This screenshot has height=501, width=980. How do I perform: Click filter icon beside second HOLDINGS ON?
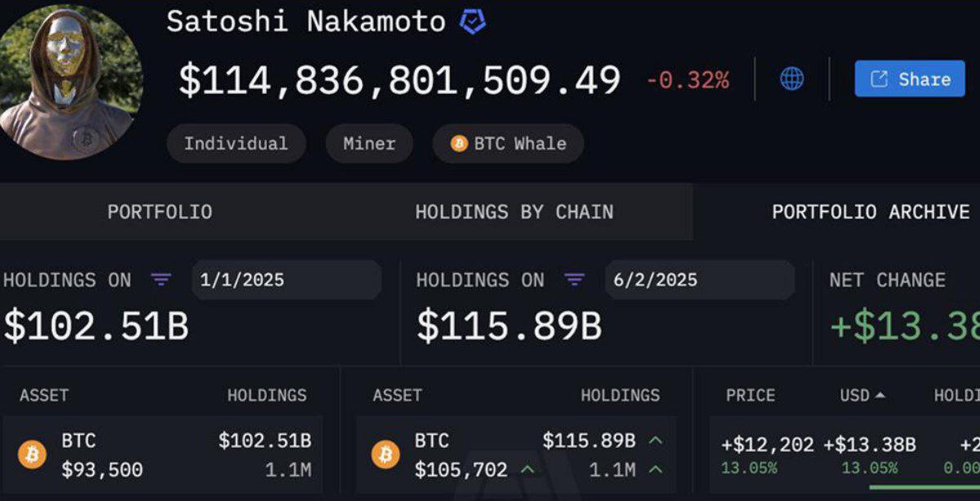[575, 280]
